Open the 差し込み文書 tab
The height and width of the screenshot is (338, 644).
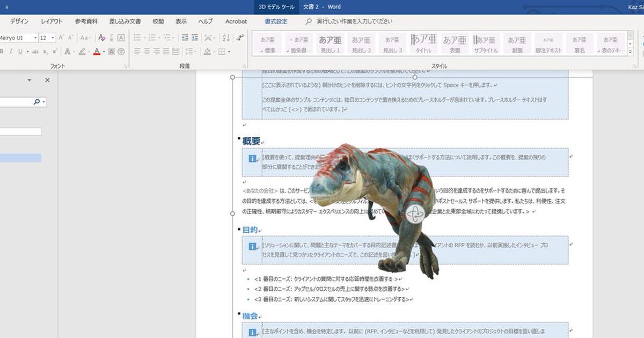125,21
